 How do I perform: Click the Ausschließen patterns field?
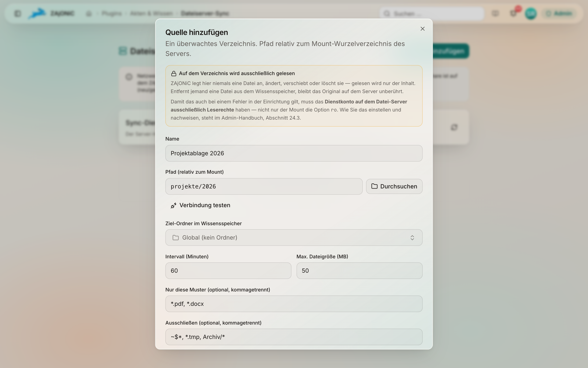294,337
